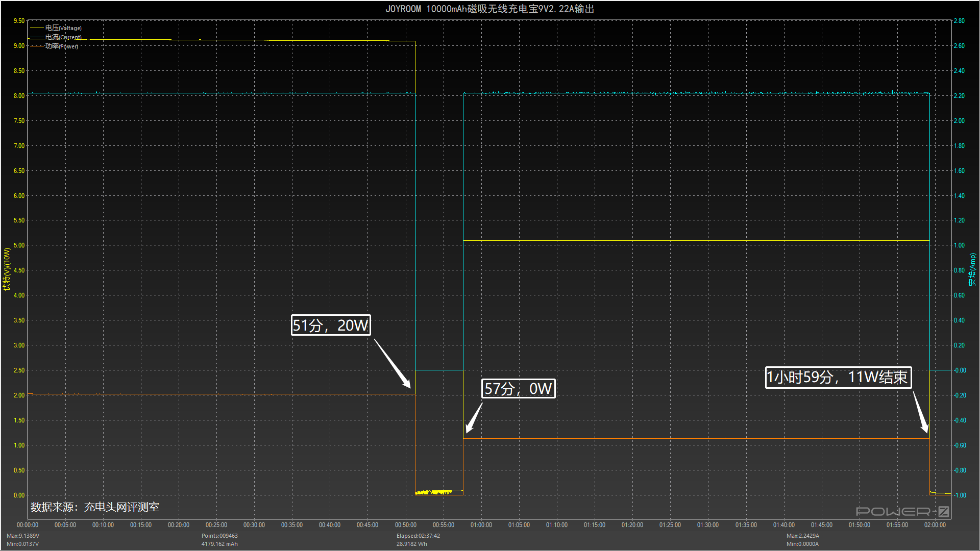Select the '57分, 0W' annotation label
Image resolution: width=980 pixels, height=551 pixels.
(x=518, y=389)
